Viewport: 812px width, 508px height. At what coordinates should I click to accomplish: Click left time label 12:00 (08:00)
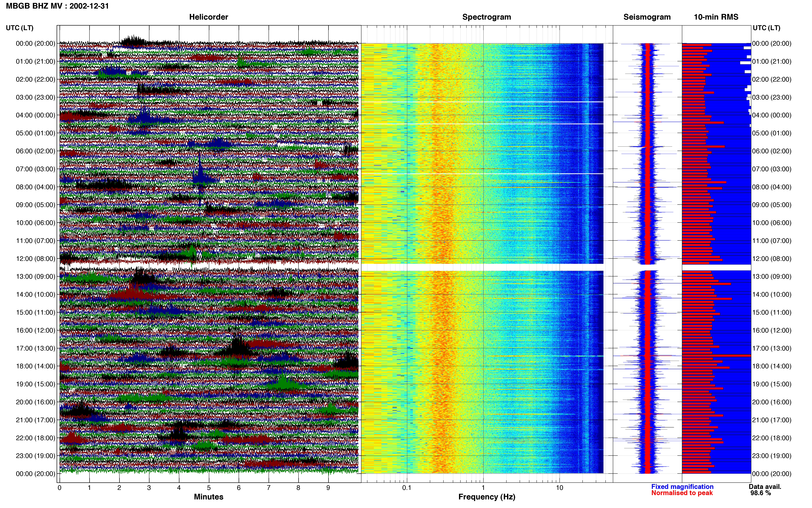point(36,259)
